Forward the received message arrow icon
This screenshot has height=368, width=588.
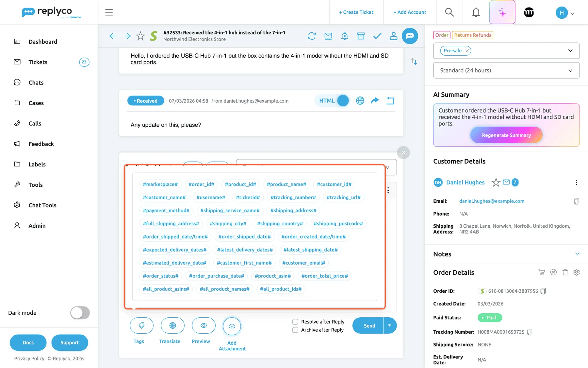(375, 101)
